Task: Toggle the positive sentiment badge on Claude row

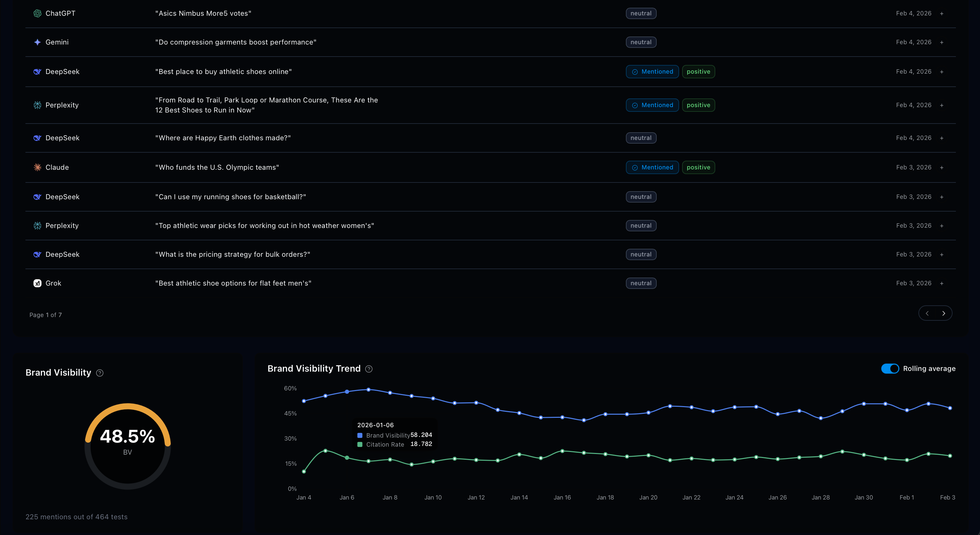Action: coord(699,167)
